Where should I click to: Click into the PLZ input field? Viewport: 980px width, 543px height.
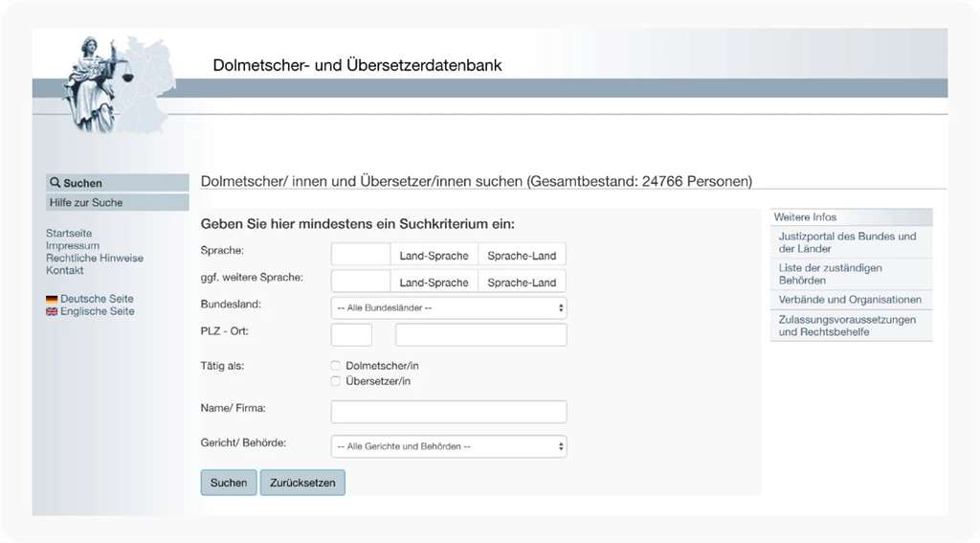click(x=351, y=335)
